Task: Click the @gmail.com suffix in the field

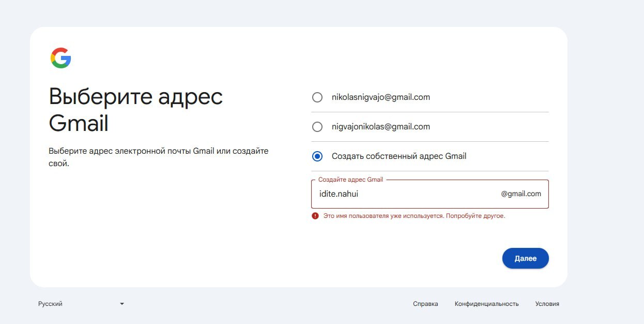Action: pyautogui.click(x=521, y=194)
